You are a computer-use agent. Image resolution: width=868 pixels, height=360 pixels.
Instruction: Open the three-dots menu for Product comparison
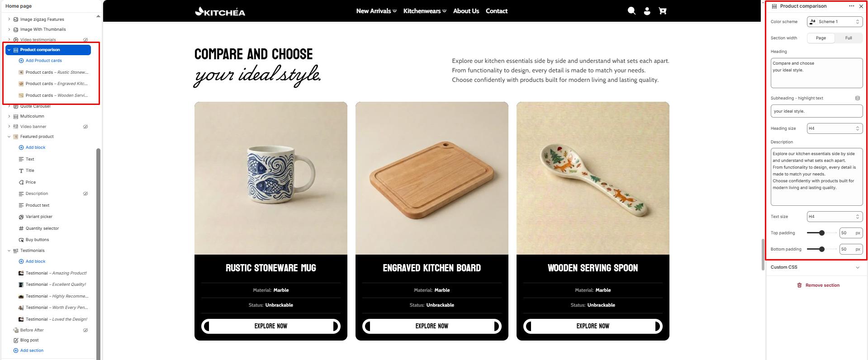851,6
